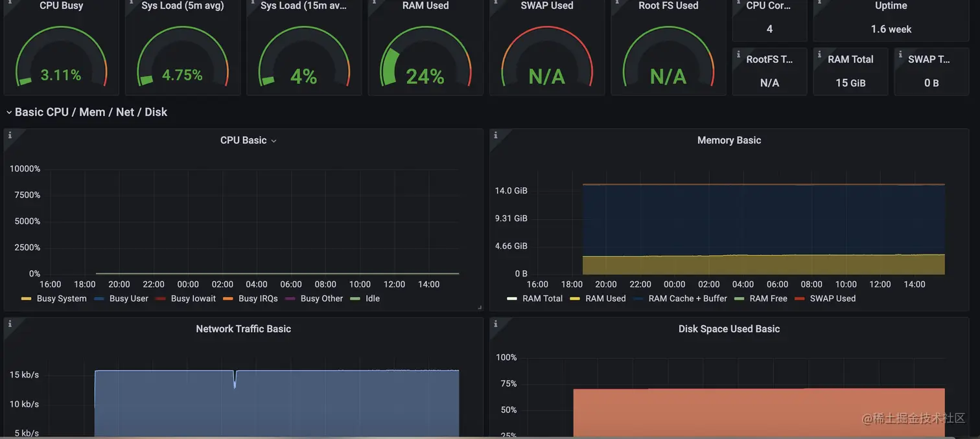Click the info icon on RAM Total panel
The width and height of the screenshot is (980, 439).
click(x=819, y=54)
